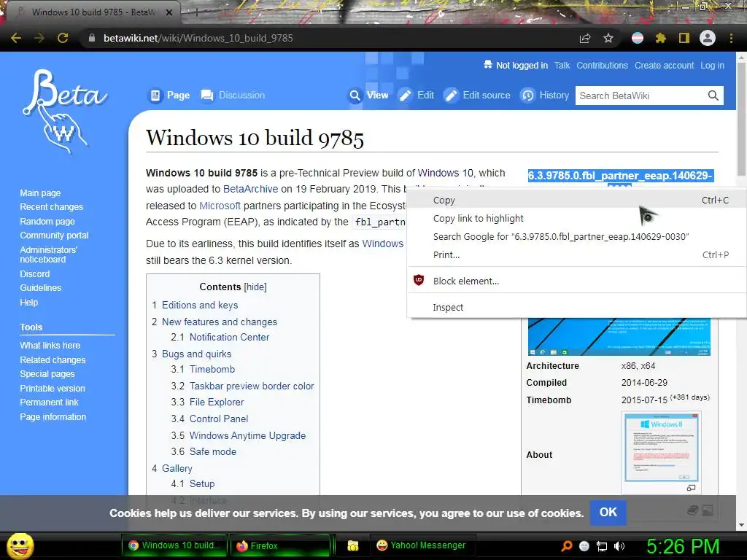Click the lock icon in address bar
747x560 pixels.
pos(92,38)
